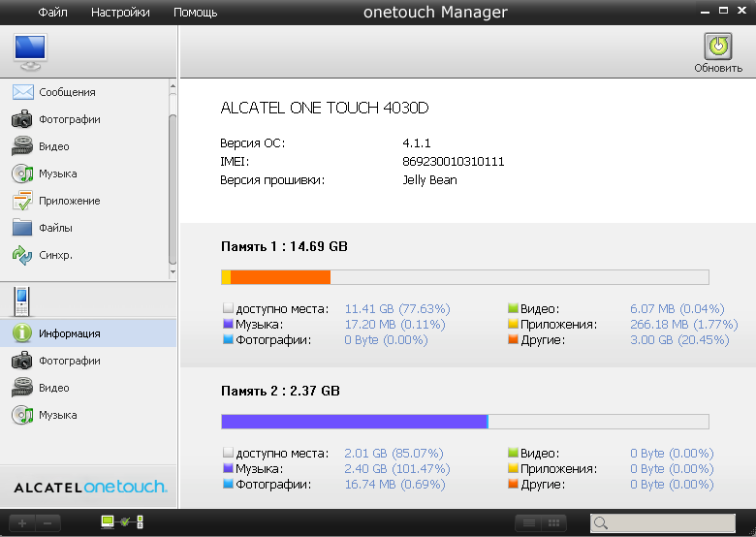Click the camera icon under Сообщения

click(x=21, y=119)
